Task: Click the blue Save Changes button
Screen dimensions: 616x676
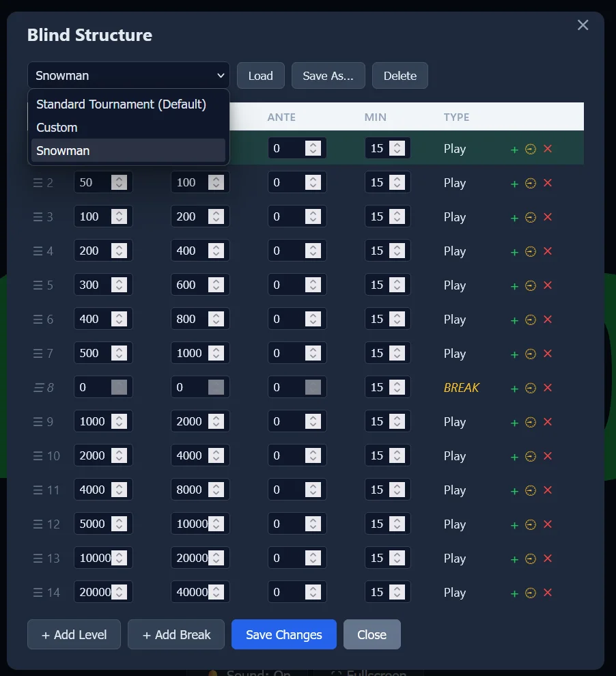Action: click(283, 634)
